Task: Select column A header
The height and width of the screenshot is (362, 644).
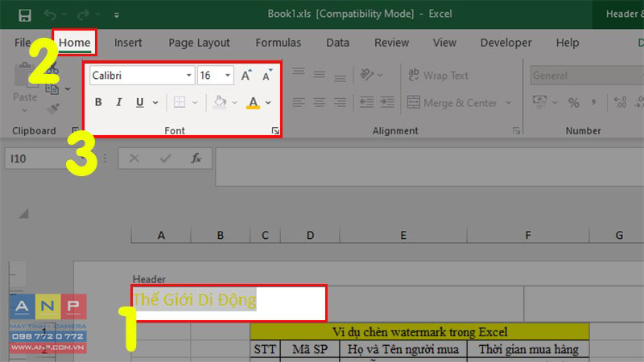Action: pos(161,235)
